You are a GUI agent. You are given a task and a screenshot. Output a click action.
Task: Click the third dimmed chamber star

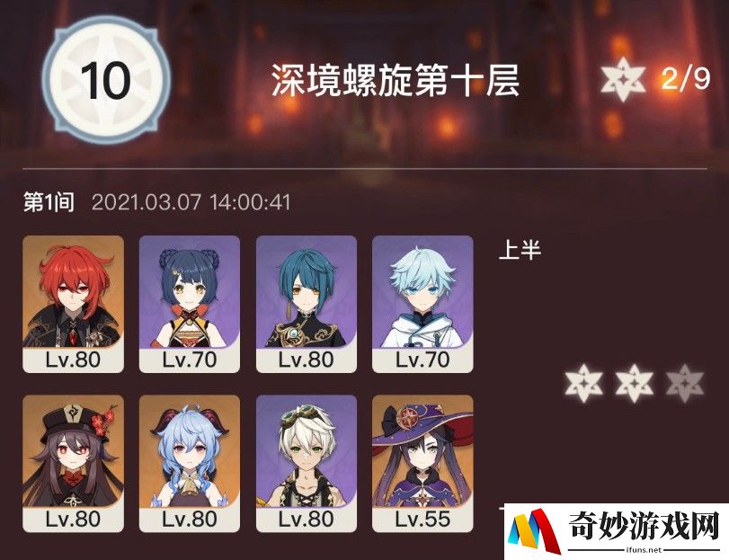coord(685,384)
